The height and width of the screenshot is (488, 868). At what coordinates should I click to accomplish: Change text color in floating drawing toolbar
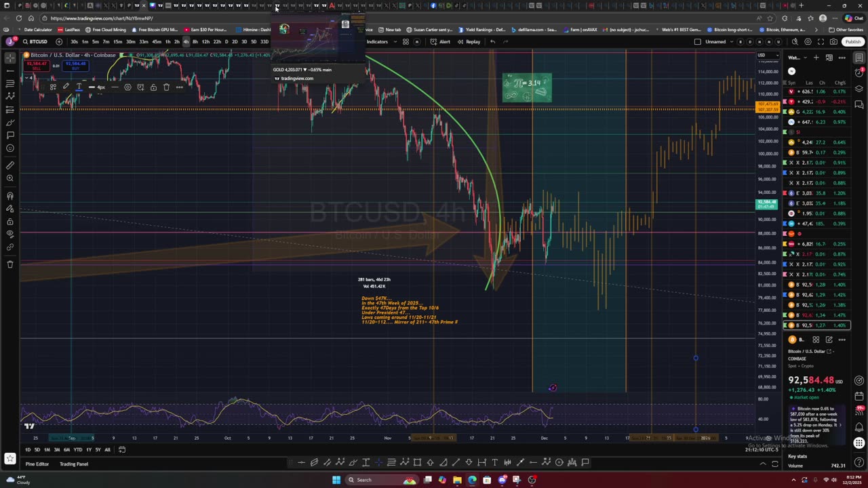(79, 87)
